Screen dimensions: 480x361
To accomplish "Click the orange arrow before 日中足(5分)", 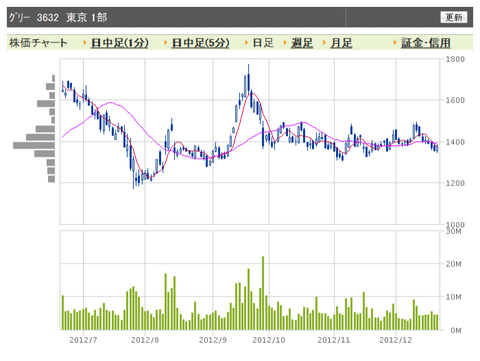I will coord(165,43).
